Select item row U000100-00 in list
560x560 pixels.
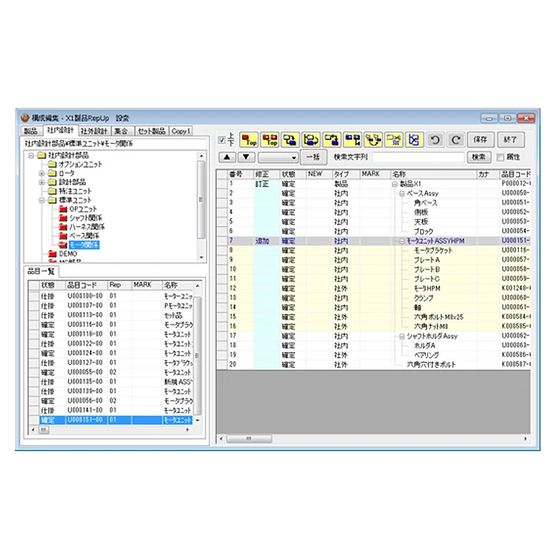(111, 296)
